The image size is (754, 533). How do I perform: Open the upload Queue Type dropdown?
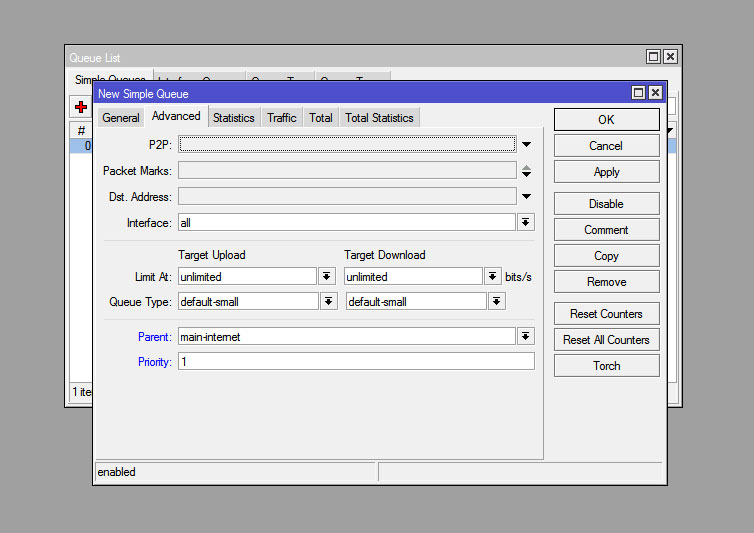point(326,301)
